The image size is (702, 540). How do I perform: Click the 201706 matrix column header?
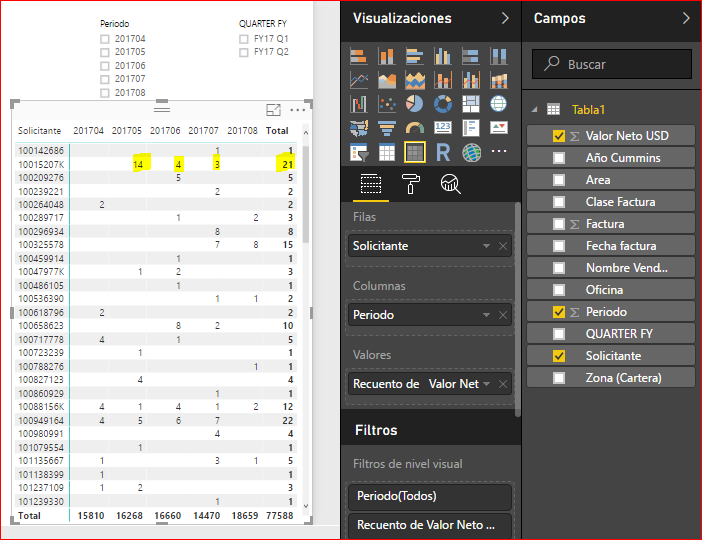(x=165, y=131)
